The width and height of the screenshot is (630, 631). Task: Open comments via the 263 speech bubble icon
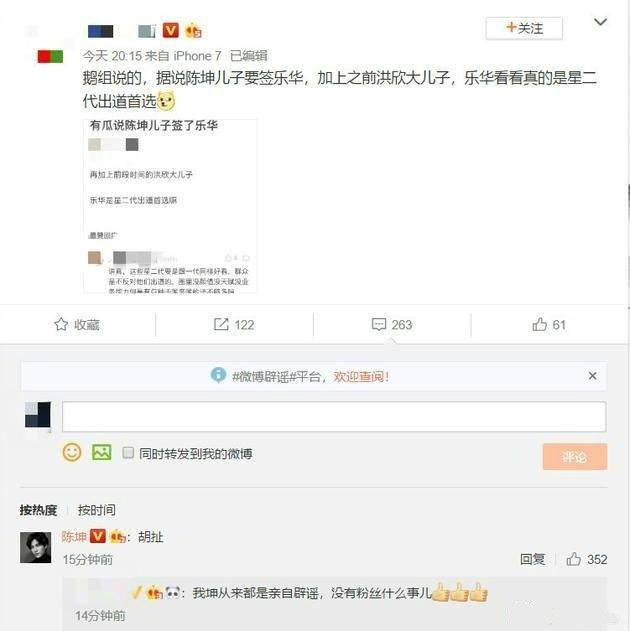tap(379, 324)
